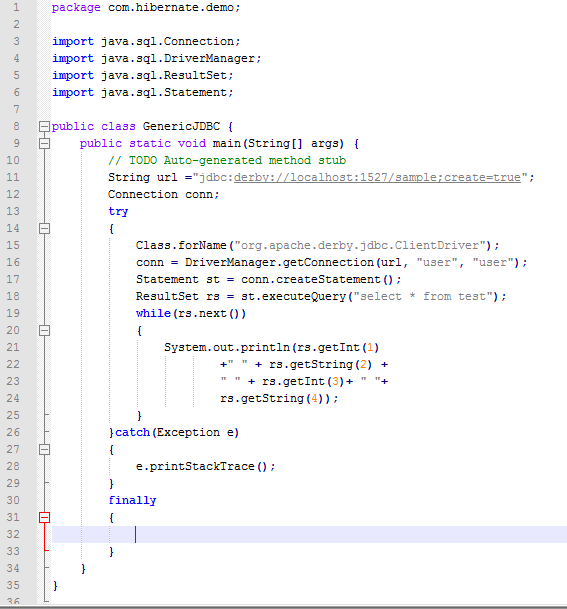Screen dimensions: 567x609
Task: Click 'Class.forName' call on line 15
Action: (181, 245)
